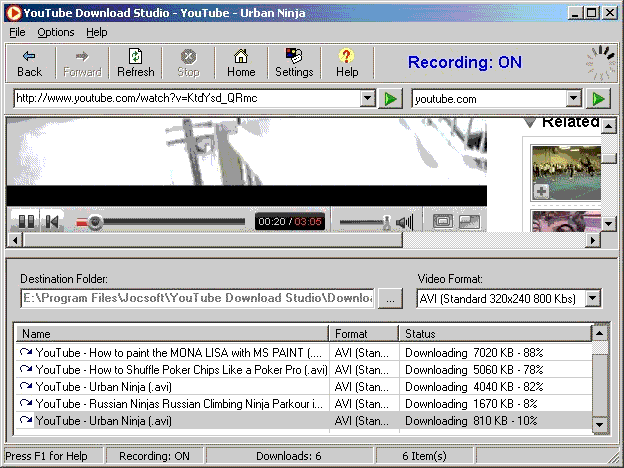Viewport: 624px width, 468px height.
Task: Open the File menu
Action: click(x=17, y=32)
